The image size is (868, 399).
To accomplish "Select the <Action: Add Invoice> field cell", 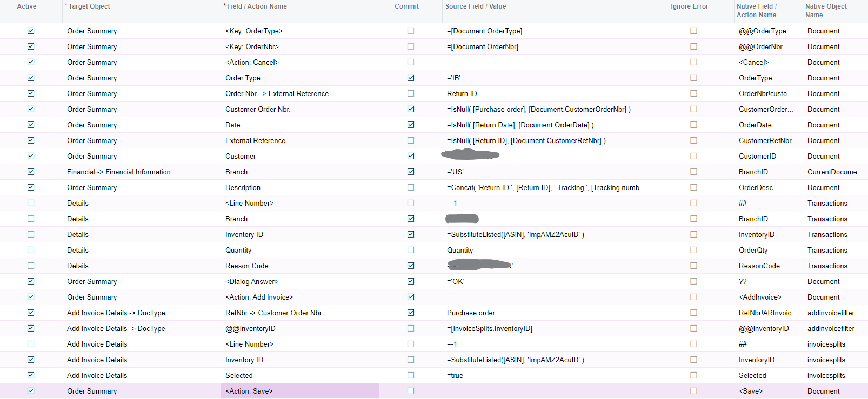I will [x=259, y=297].
